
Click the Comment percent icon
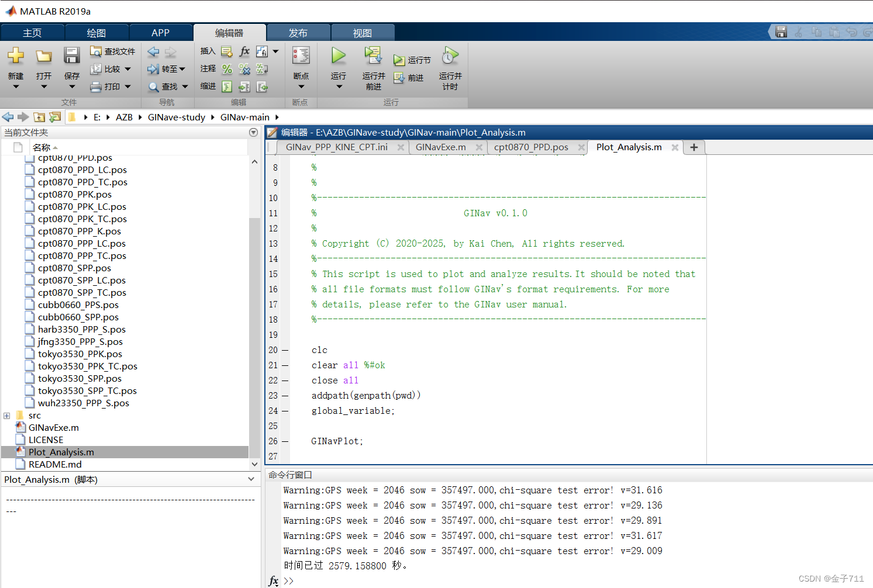coord(227,69)
